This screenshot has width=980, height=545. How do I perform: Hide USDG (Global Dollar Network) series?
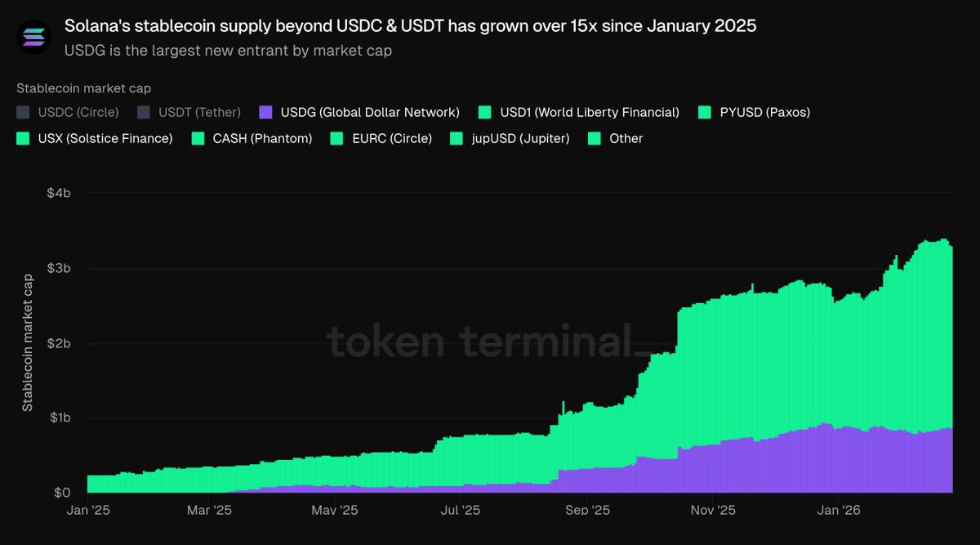tap(265, 112)
